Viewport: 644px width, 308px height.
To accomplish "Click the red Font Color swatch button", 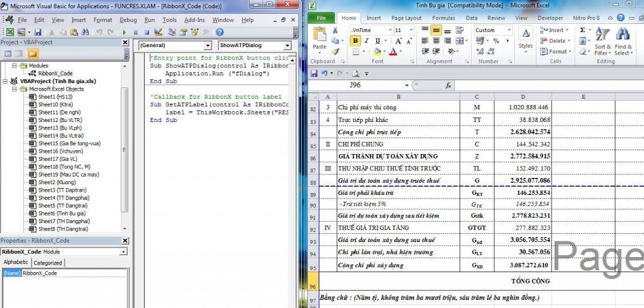I will click(x=392, y=52).
